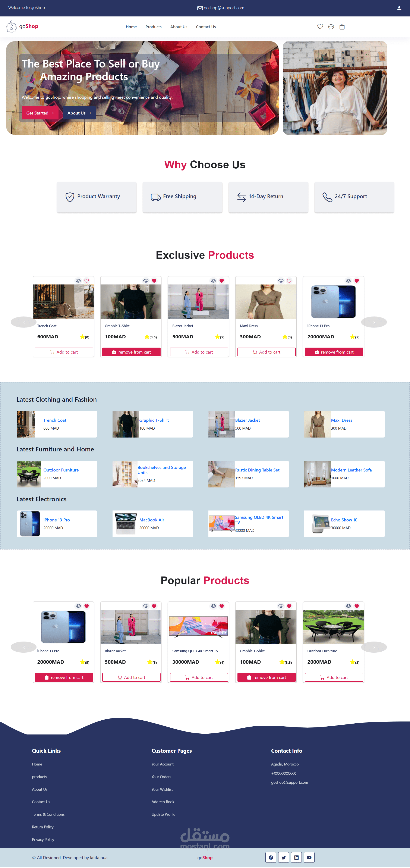
Task: Click the chat/messages icon in navbar
Action: tap(331, 26)
